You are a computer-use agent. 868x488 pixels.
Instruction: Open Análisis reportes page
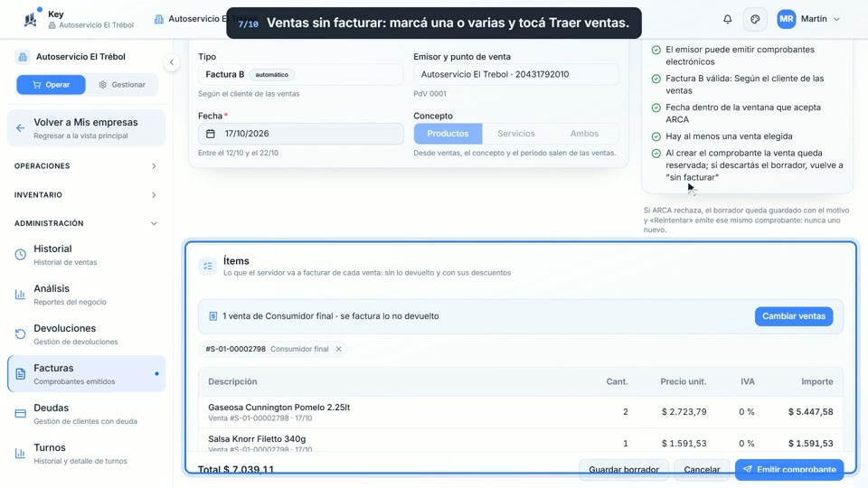click(87, 295)
